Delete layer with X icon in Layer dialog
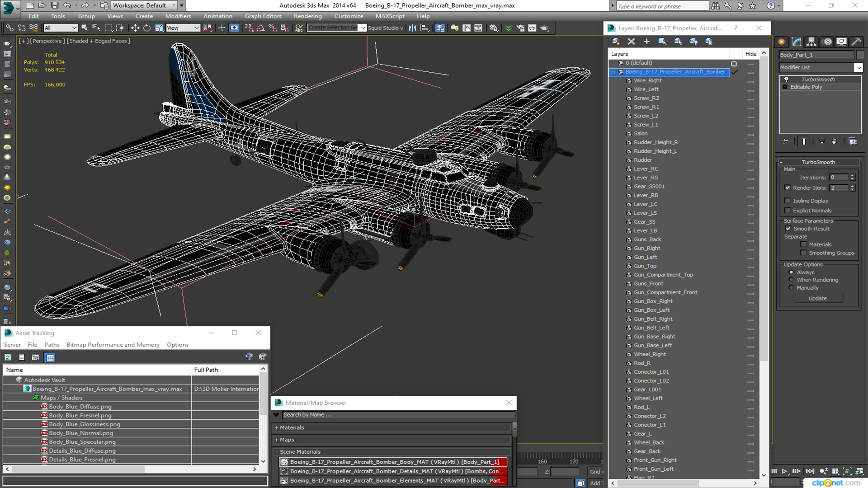The width and height of the screenshot is (868, 488). coord(632,41)
